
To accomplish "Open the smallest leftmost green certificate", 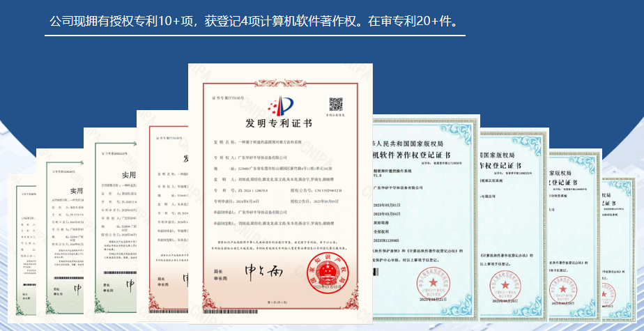I will click(22, 249).
